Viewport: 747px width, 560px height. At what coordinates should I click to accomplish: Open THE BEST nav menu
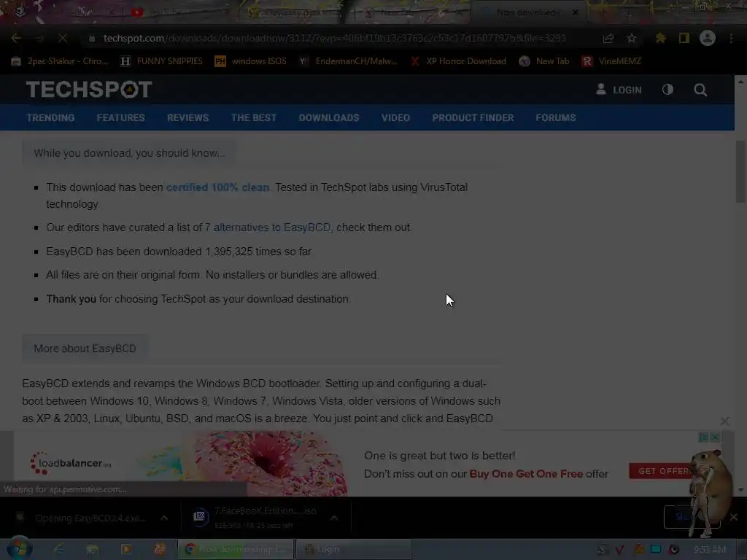(x=253, y=117)
